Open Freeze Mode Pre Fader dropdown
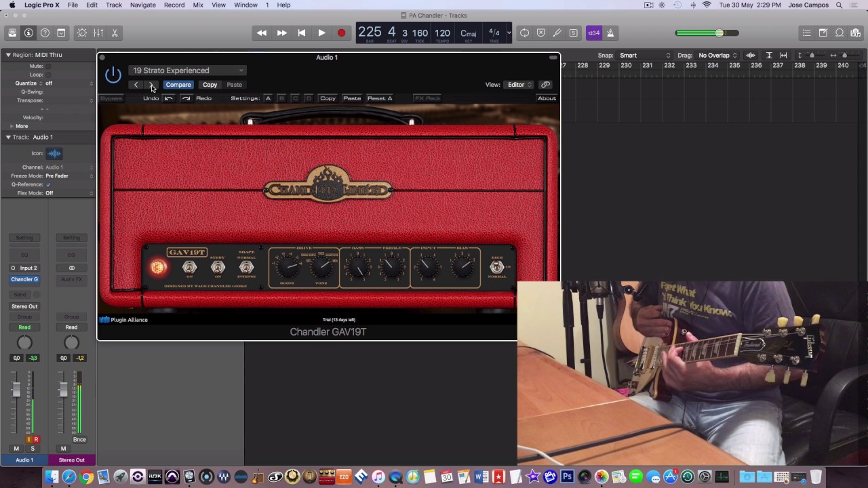Image resolution: width=868 pixels, height=488 pixels. pos(69,176)
